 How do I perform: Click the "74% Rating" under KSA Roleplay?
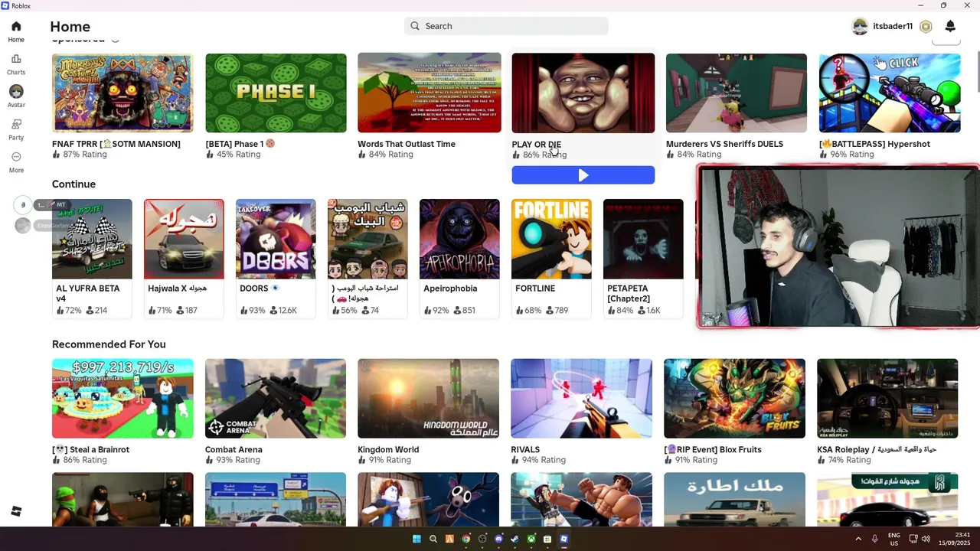point(849,460)
